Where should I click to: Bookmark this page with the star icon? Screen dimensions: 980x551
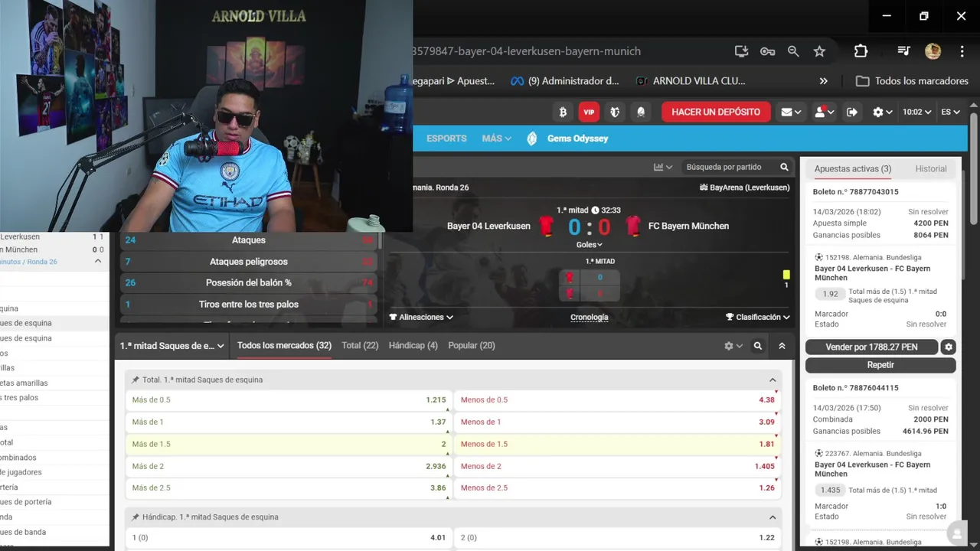tap(819, 51)
